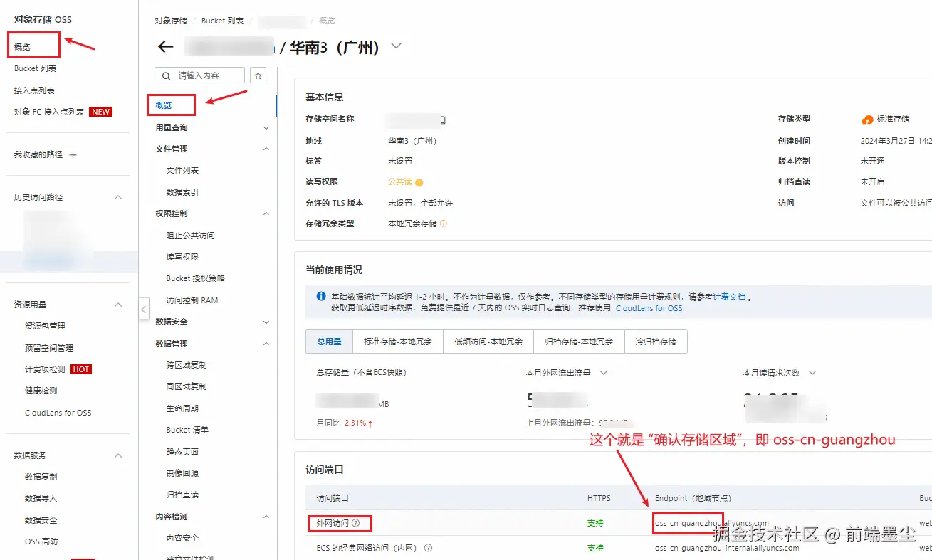Click the blue info icon in usage notice
This screenshot has width=932, height=560.
click(x=320, y=296)
